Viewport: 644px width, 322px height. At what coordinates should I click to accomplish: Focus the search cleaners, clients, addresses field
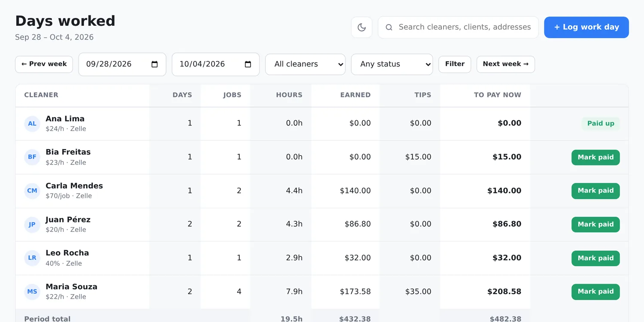click(458, 27)
